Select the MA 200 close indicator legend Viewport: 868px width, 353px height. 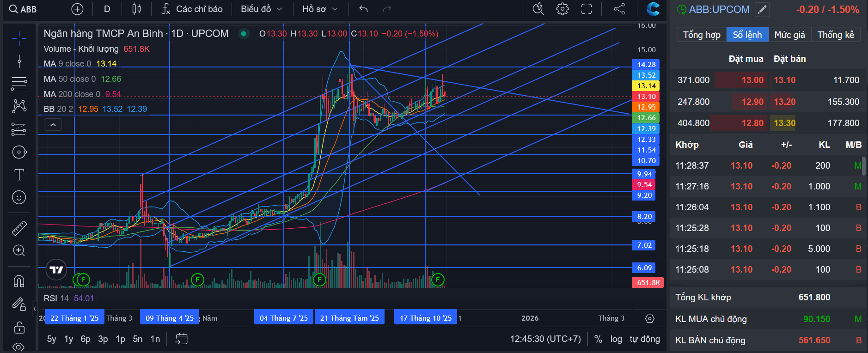click(x=82, y=94)
